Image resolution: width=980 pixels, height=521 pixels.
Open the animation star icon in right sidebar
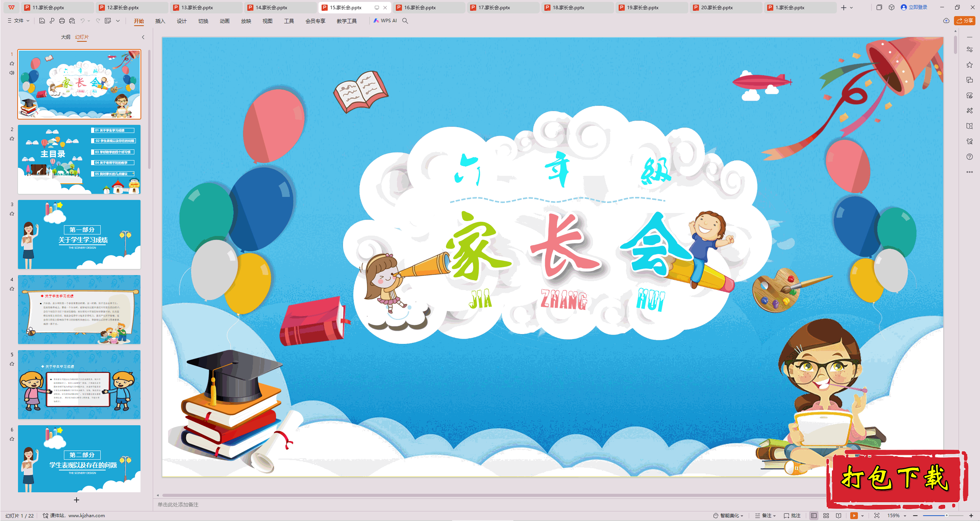point(970,65)
